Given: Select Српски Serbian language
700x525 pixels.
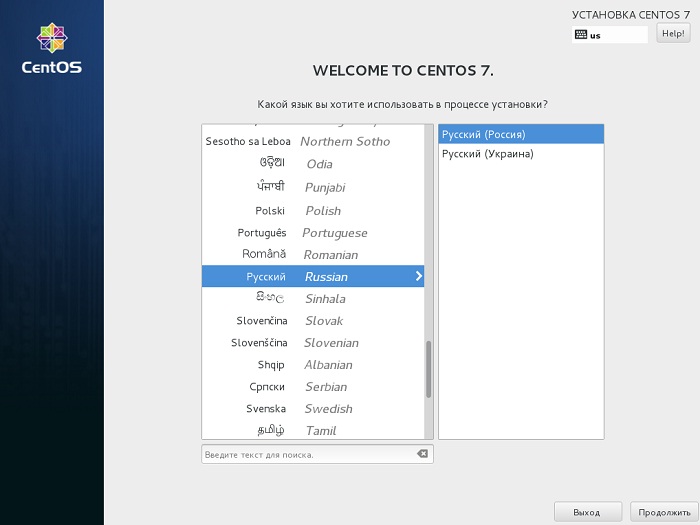Looking at the screenshot, I should point(312,387).
